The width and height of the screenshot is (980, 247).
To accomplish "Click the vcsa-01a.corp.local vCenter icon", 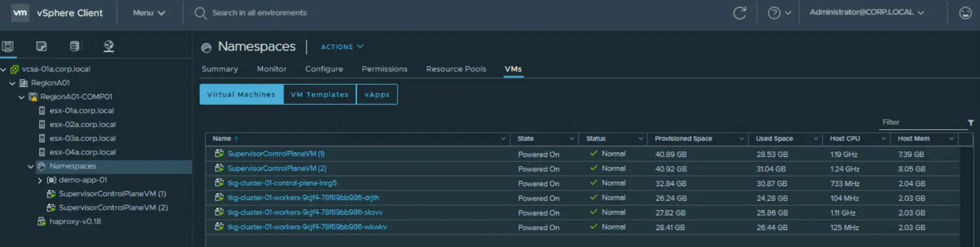I will (14, 69).
